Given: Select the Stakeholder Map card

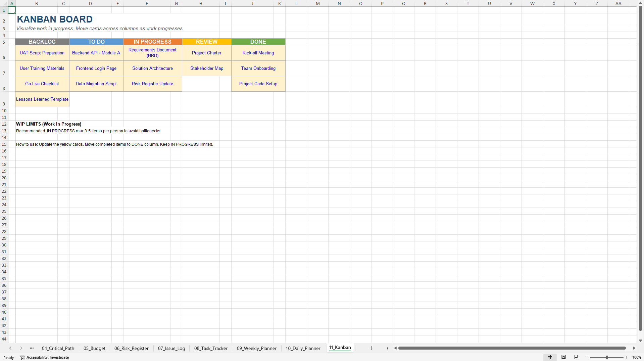Looking at the screenshot, I should [x=207, y=69].
